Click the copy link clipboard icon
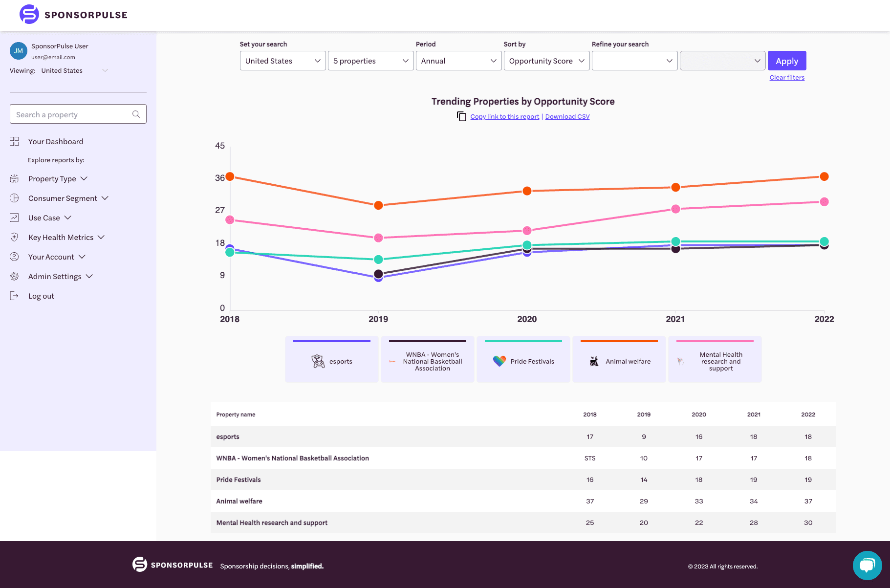The width and height of the screenshot is (890, 588). click(461, 116)
